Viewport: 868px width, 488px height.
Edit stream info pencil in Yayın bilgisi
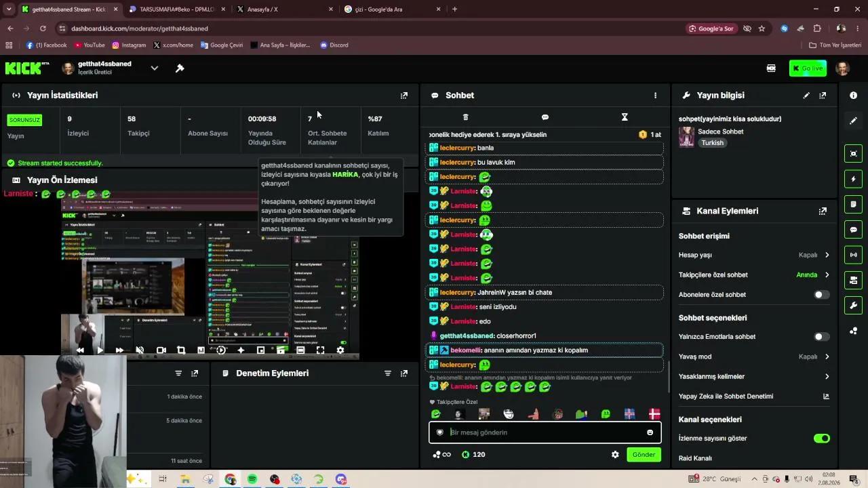[806, 96]
